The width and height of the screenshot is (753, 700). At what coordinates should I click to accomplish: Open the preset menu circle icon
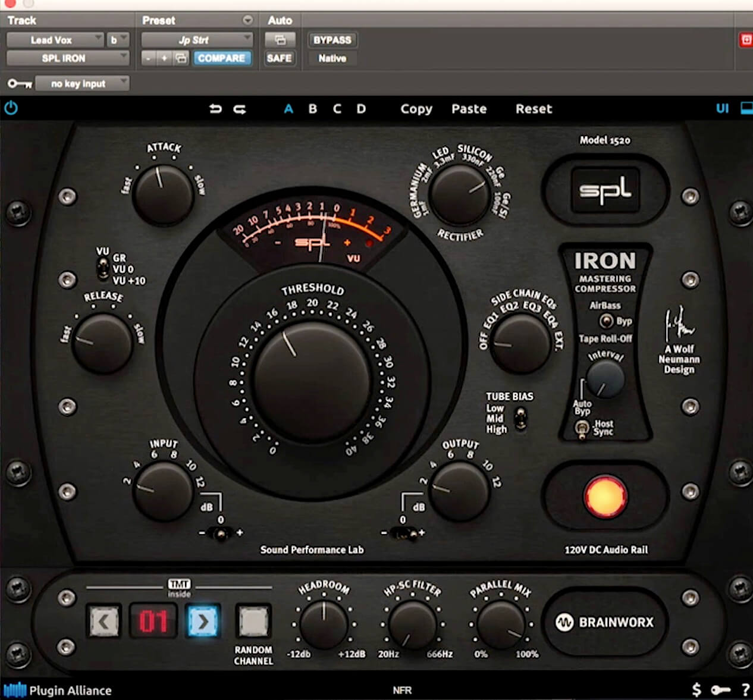point(247,20)
